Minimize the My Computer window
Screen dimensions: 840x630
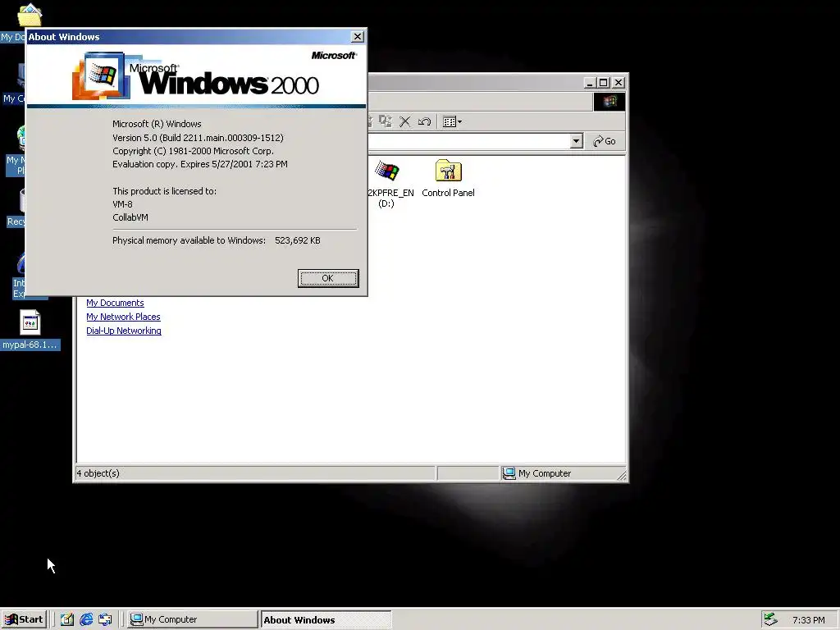tap(589, 83)
